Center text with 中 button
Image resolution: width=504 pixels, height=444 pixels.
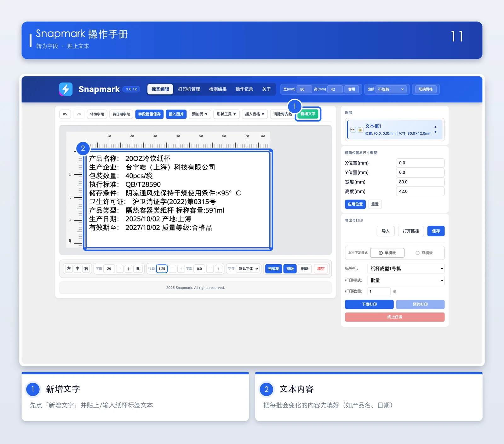[77, 269]
